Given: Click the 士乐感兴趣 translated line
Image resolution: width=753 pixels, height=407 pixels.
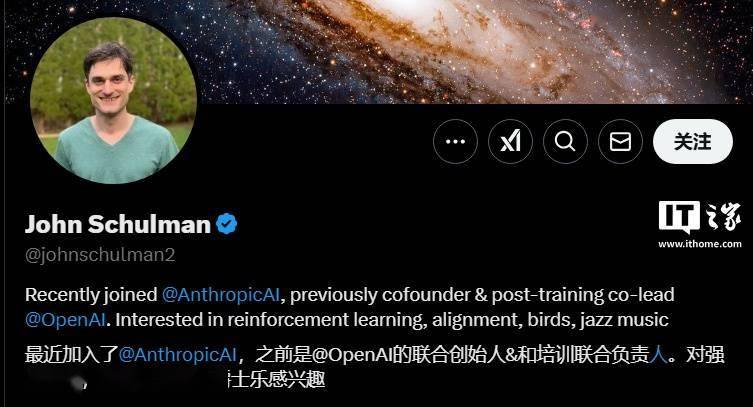Looking at the screenshot, I should pyautogui.click(x=278, y=380).
